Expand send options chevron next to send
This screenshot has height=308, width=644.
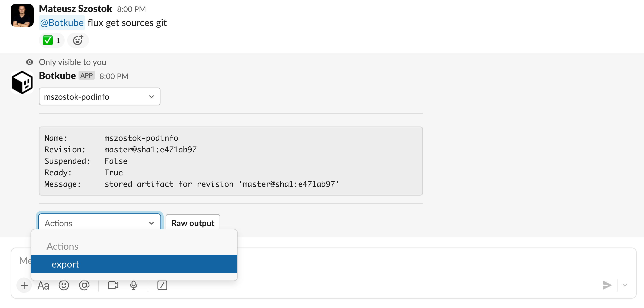click(625, 285)
